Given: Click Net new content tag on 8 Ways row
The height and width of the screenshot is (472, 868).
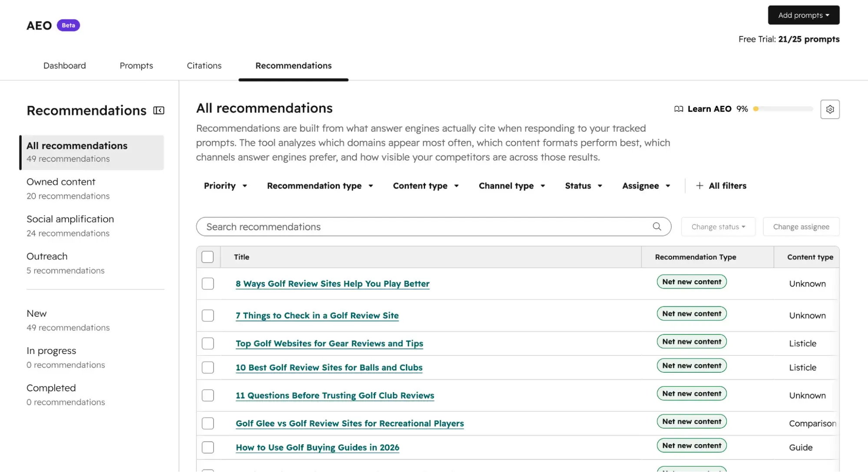Looking at the screenshot, I should [x=692, y=282].
